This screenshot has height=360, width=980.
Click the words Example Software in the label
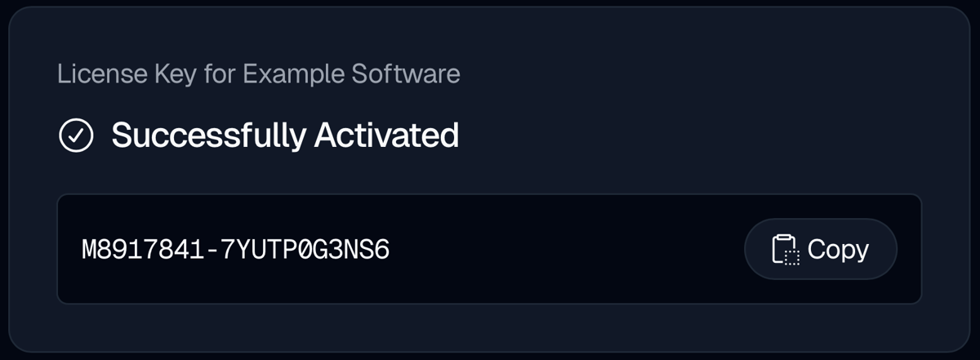(x=352, y=74)
